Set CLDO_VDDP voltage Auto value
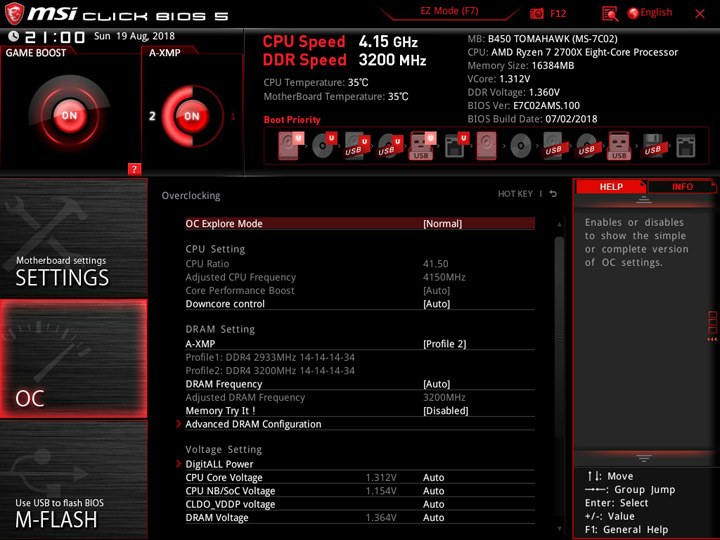This screenshot has width=720, height=540. [x=433, y=504]
